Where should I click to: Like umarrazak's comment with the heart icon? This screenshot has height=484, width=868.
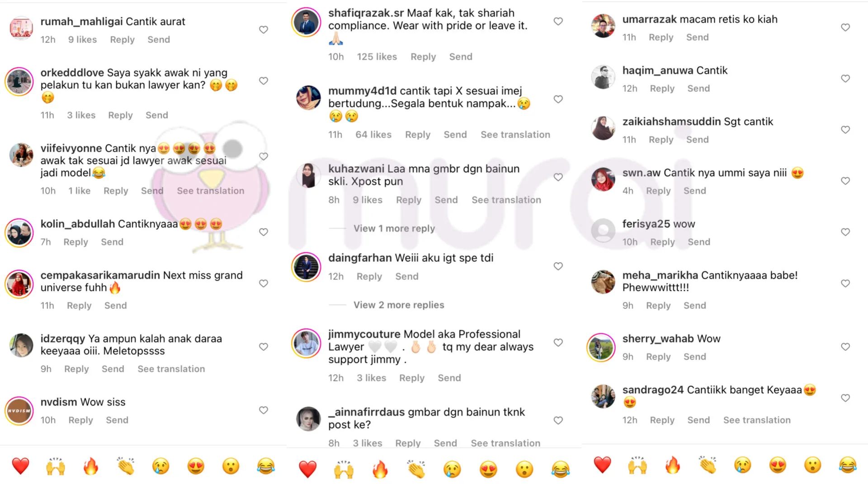click(845, 28)
